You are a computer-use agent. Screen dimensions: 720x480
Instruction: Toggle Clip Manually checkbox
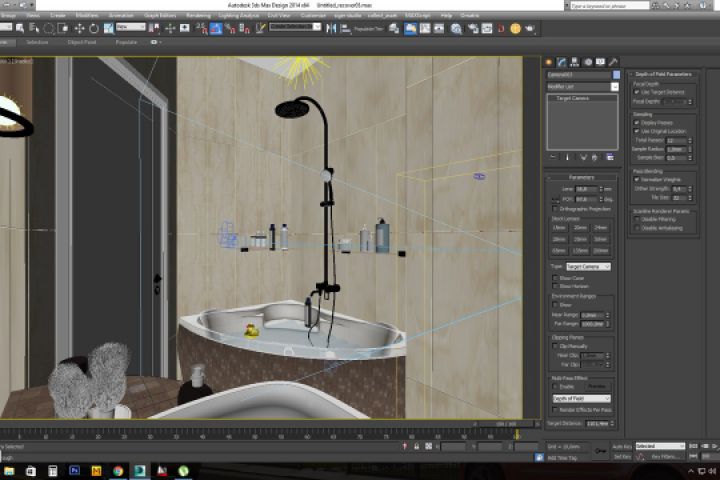coord(555,346)
